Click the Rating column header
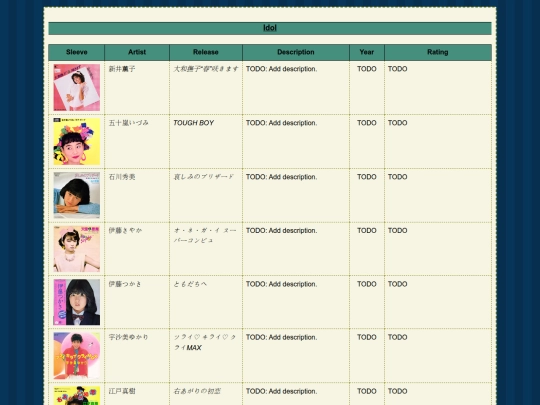The width and height of the screenshot is (540, 405). pos(438,52)
